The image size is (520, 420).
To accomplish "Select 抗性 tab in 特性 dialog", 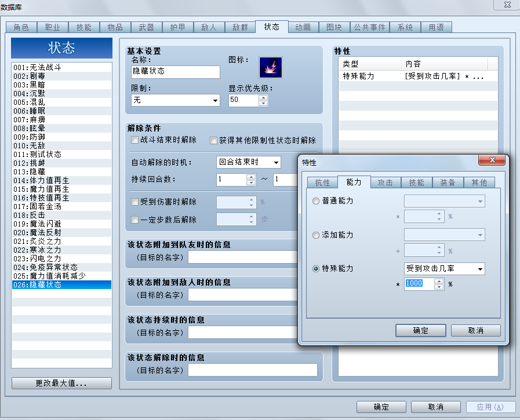I will [322, 182].
